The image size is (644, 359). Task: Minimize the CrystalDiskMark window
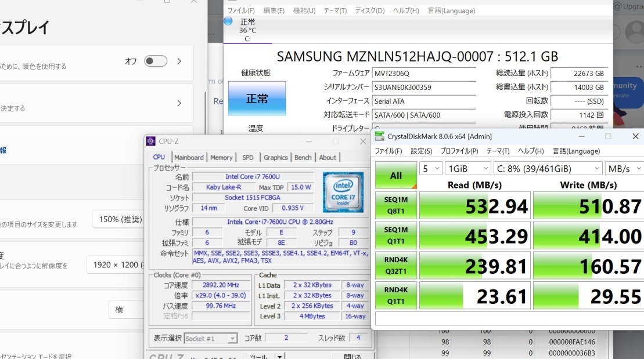pos(581,136)
